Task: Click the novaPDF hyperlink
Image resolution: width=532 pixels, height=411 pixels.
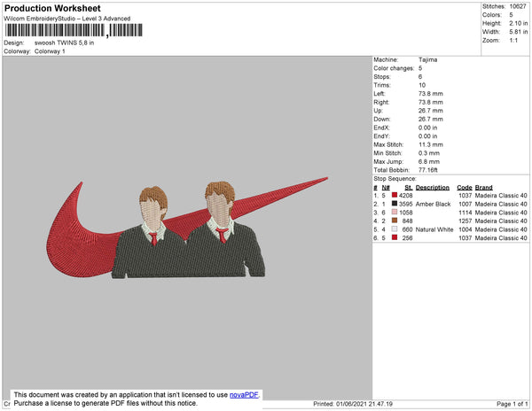Action: pos(244,395)
